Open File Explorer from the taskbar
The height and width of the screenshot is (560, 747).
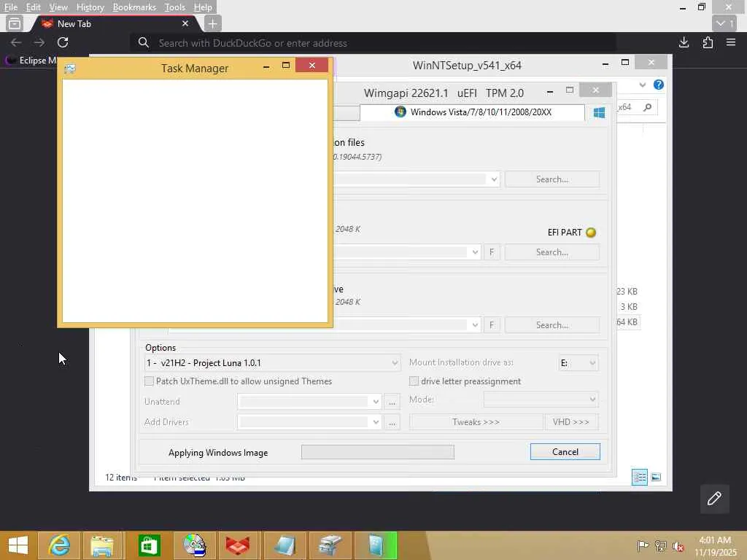[102, 545]
